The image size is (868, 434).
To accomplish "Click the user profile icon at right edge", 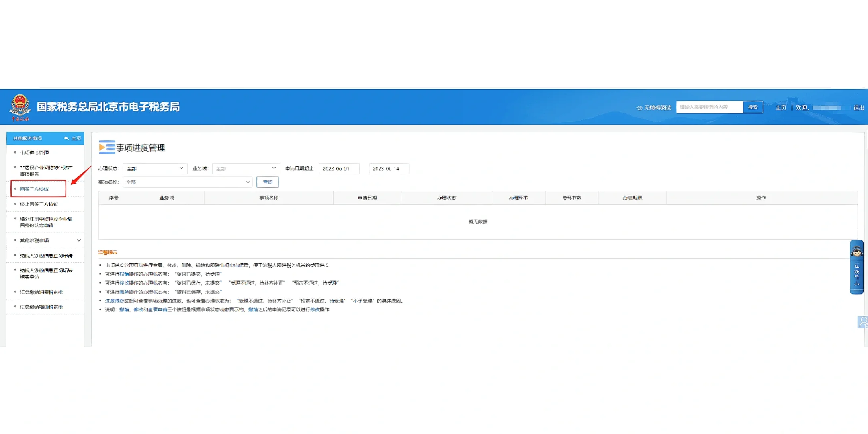I will coord(862,322).
